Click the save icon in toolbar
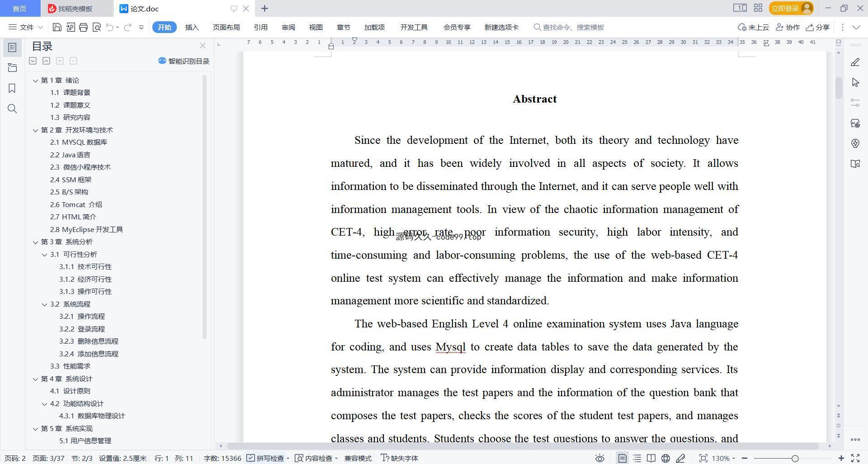Viewport: 868px width, 464px height. (57, 27)
